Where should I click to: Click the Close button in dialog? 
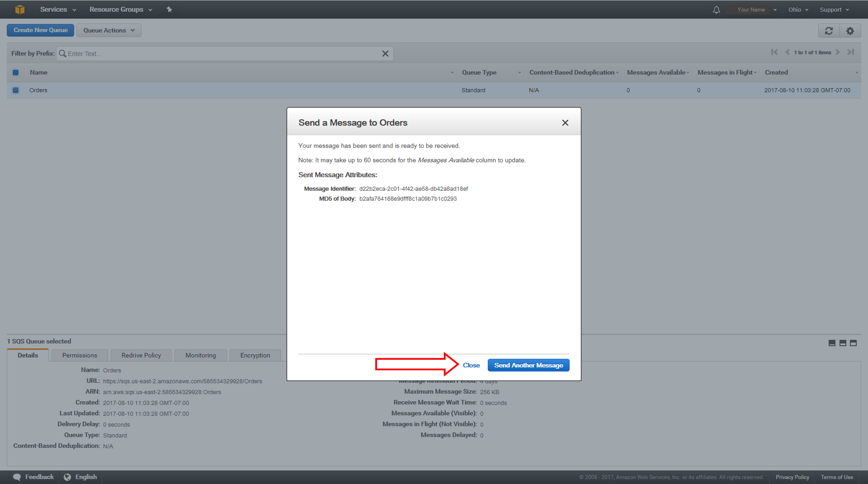pos(471,365)
